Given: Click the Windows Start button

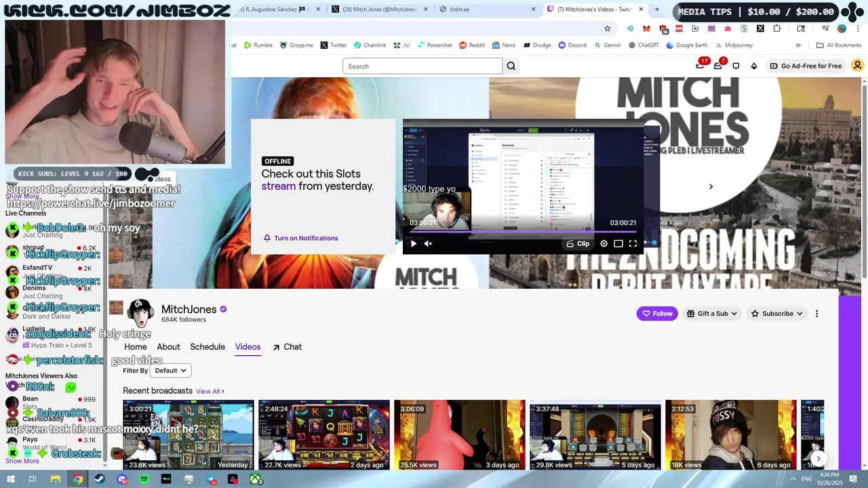Looking at the screenshot, I should point(10,479).
